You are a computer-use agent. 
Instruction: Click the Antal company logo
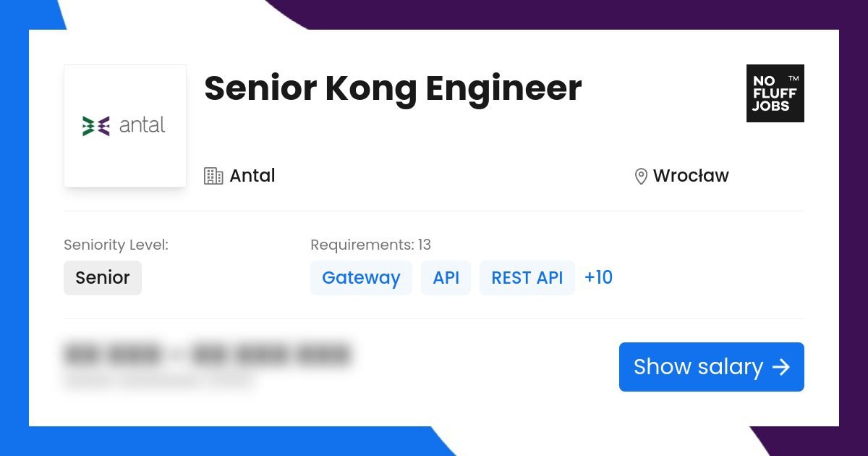point(125,125)
